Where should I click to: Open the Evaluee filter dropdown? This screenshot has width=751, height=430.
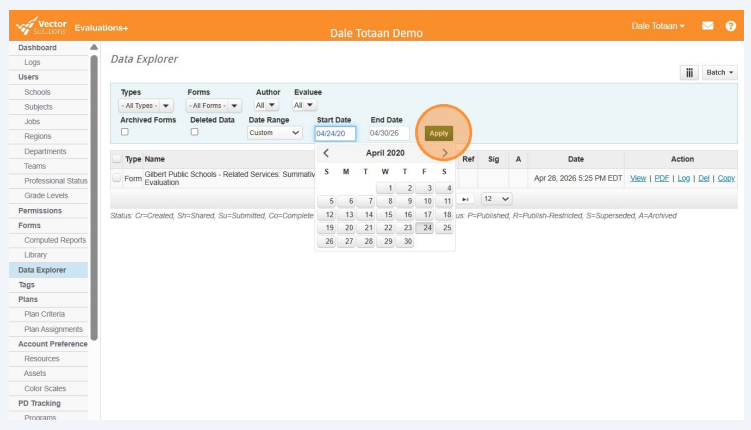pyautogui.click(x=304, y=105)
